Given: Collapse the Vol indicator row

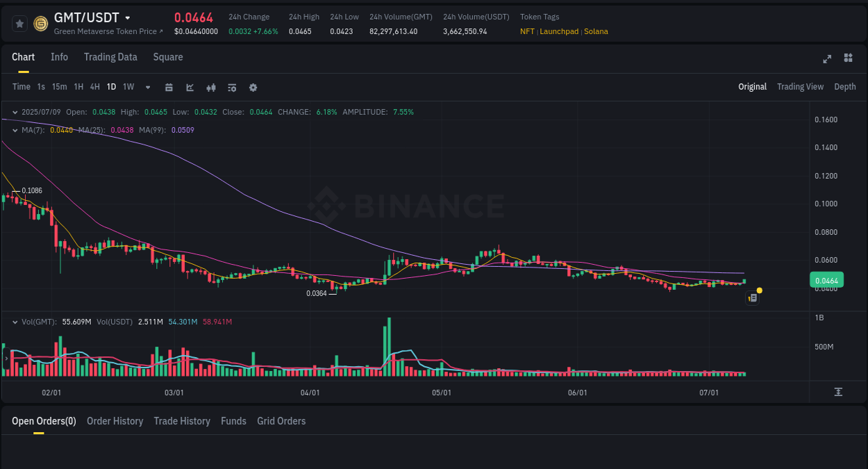Looking at the screenshot, I should pos(15,322).
